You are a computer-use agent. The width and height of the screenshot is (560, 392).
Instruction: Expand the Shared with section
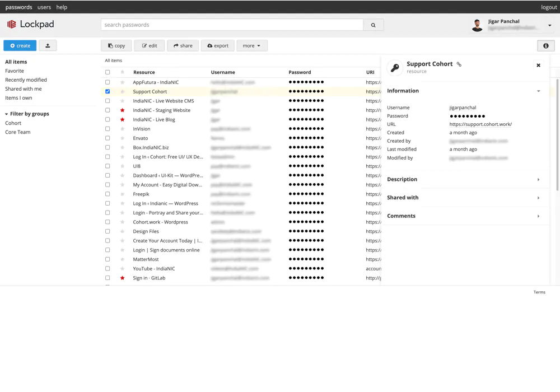pos(464,198)
